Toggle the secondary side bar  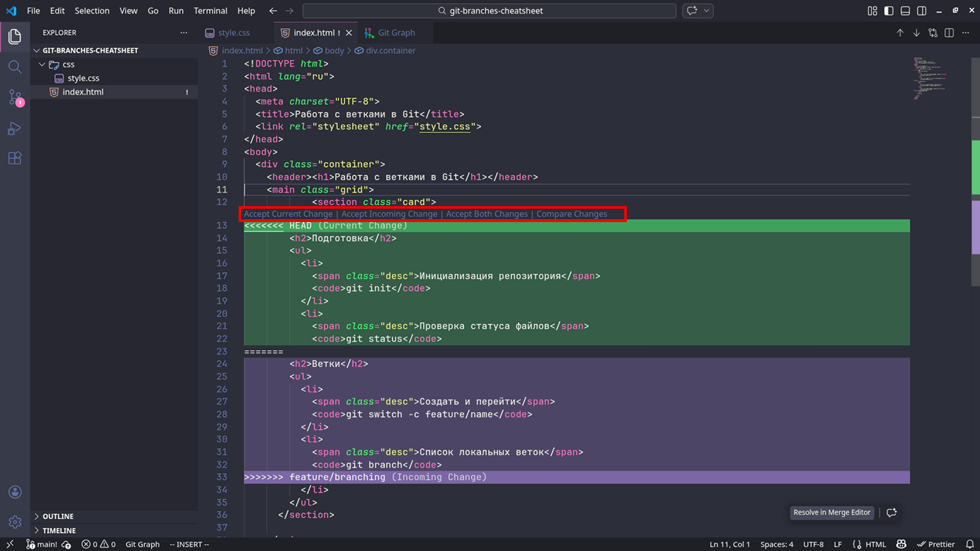[921, 11]
